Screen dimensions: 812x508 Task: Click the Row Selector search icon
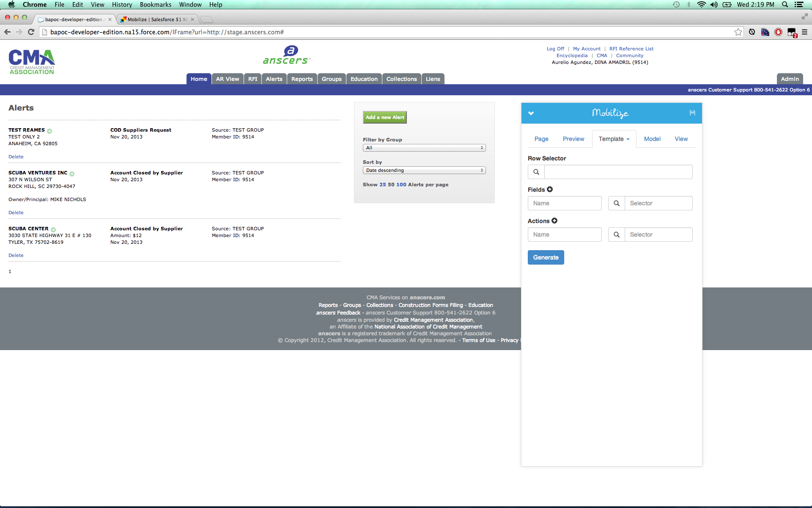(x=536, y=172)
